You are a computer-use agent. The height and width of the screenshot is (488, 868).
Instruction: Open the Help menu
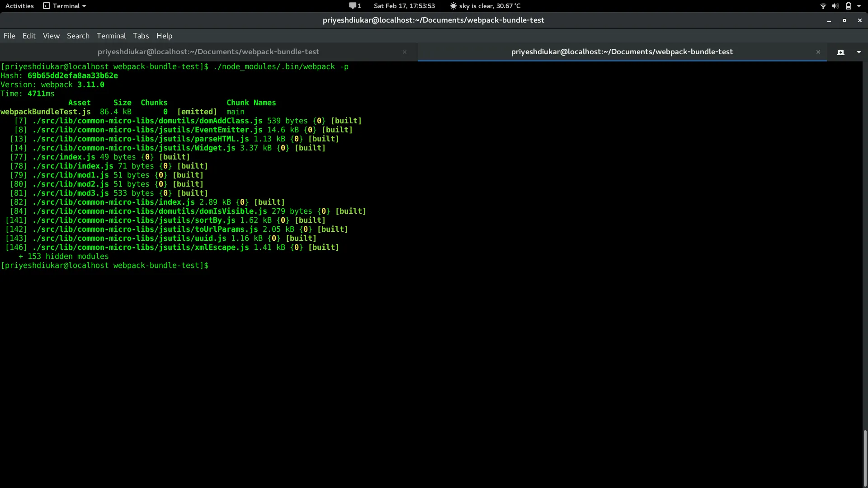coord(164,36)
